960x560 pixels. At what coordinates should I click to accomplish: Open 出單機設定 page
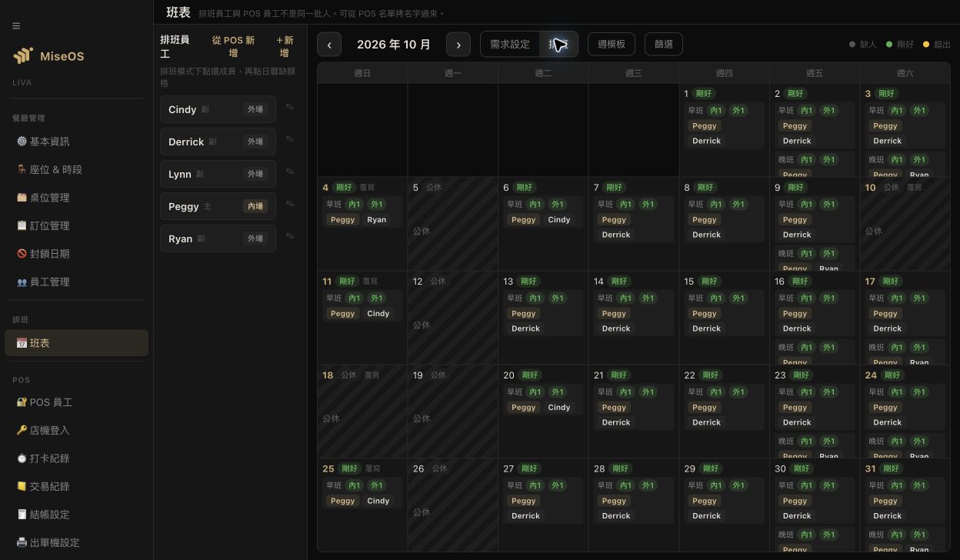click(76, 542)
